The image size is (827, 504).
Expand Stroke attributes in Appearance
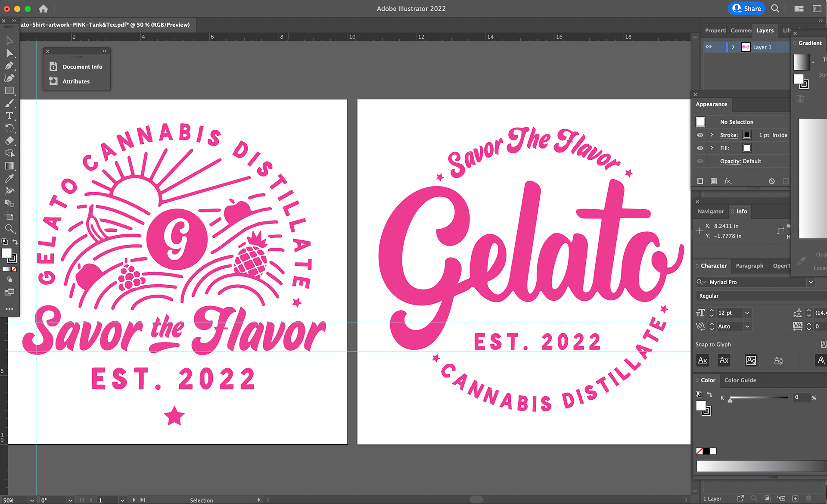point(712,135)
